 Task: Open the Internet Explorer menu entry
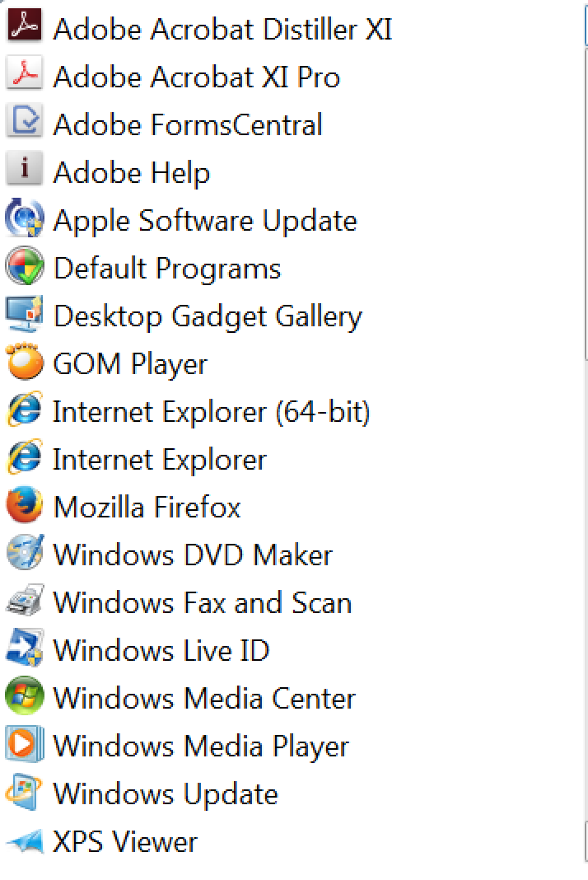coord(159,459)
